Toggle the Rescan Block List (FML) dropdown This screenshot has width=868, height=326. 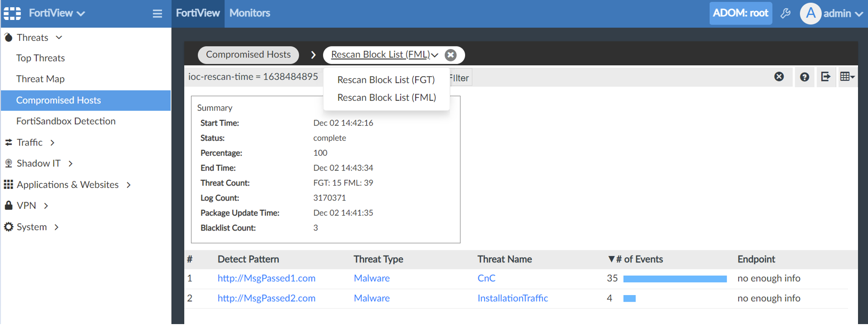click(x=385, y=55)
